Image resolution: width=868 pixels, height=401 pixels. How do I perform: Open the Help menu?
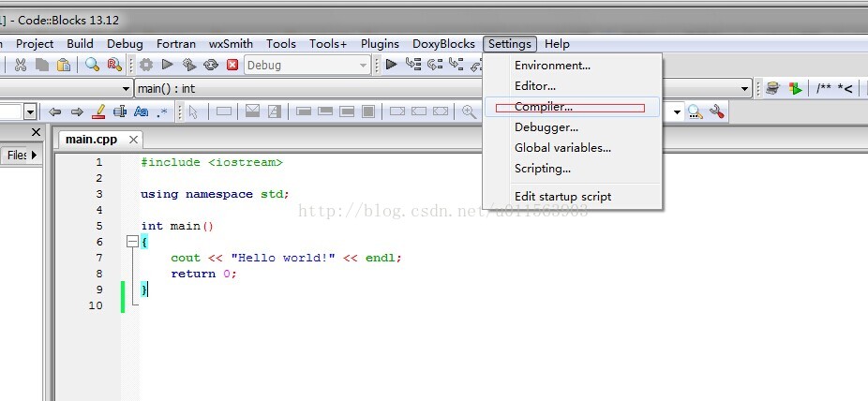point(557,44)
